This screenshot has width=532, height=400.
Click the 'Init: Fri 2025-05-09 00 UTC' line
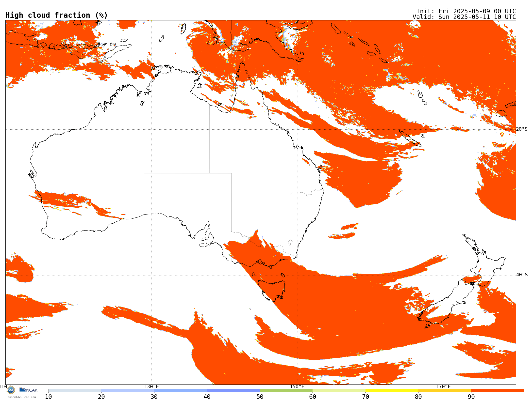click(466, 11)
